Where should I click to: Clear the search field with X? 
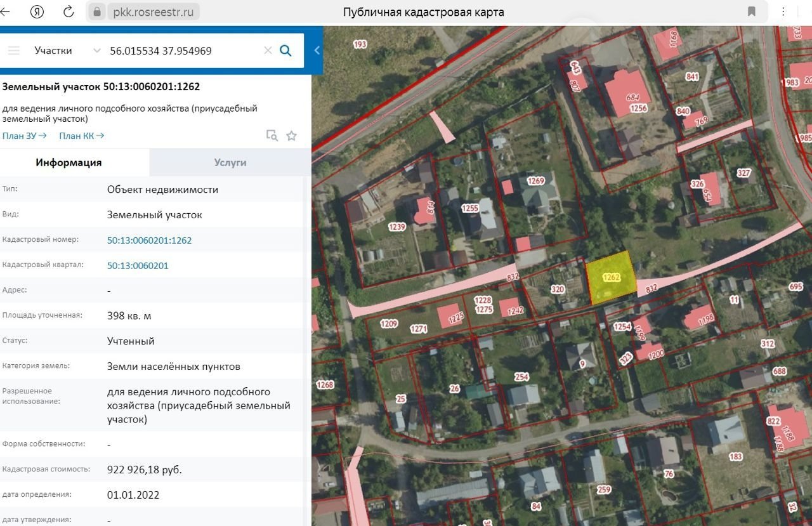click(268, 51)
